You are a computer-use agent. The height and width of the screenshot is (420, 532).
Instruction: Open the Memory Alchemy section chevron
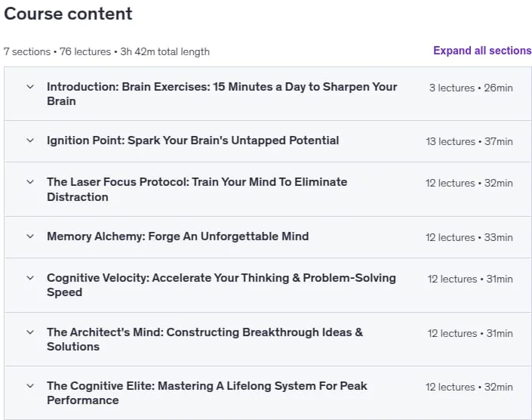[30, 236]
